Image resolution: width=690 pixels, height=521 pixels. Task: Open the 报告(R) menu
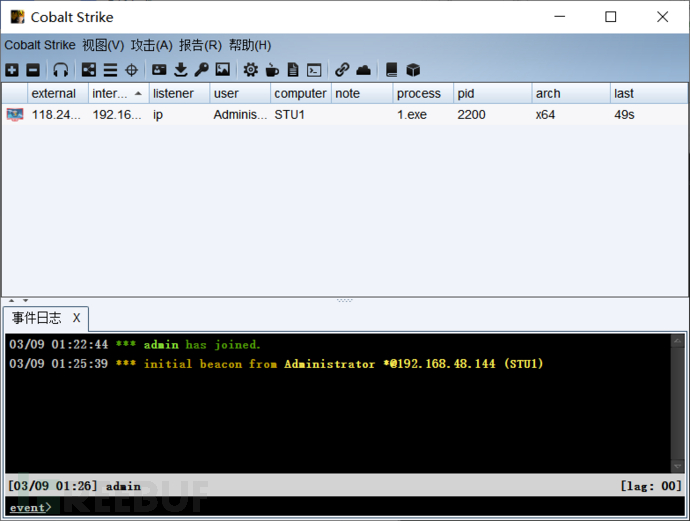click(x=200, y=45)
